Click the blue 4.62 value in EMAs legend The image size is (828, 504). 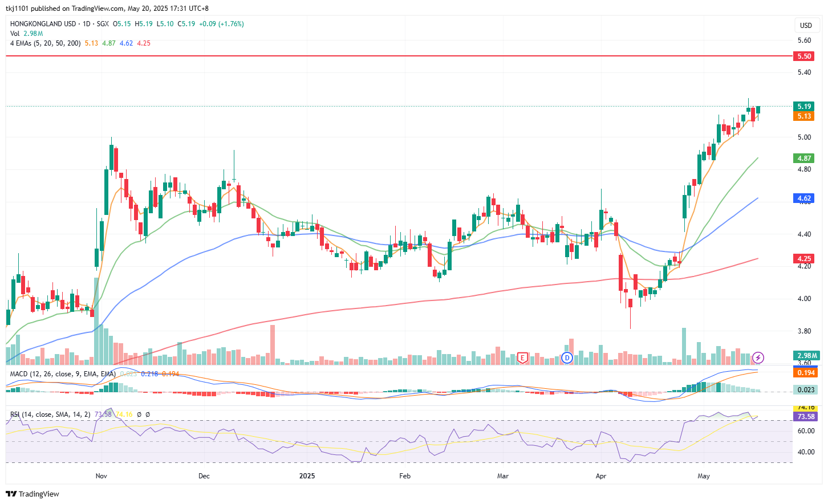pos(126,43)
